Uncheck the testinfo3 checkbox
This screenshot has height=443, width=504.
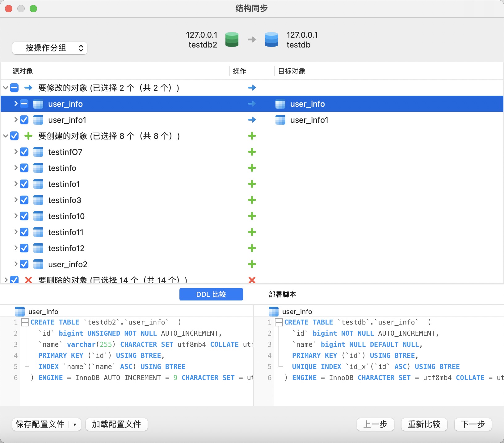(x=24, y=200)
